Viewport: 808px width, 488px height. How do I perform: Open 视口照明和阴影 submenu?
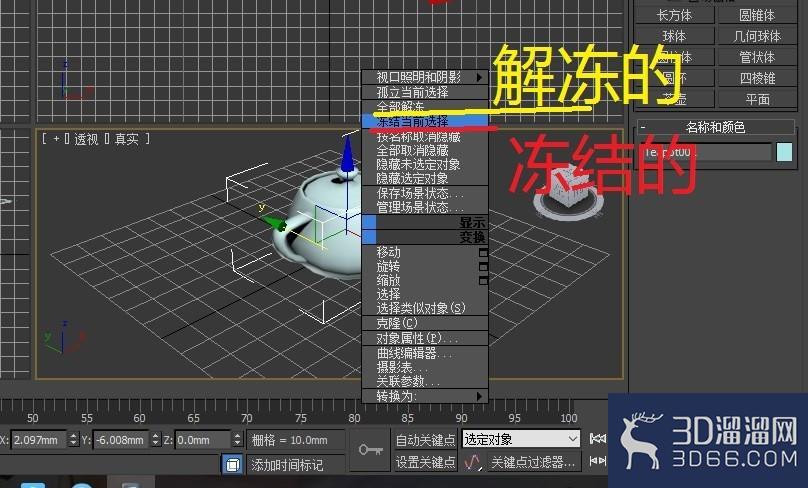(x=425, y=77)
